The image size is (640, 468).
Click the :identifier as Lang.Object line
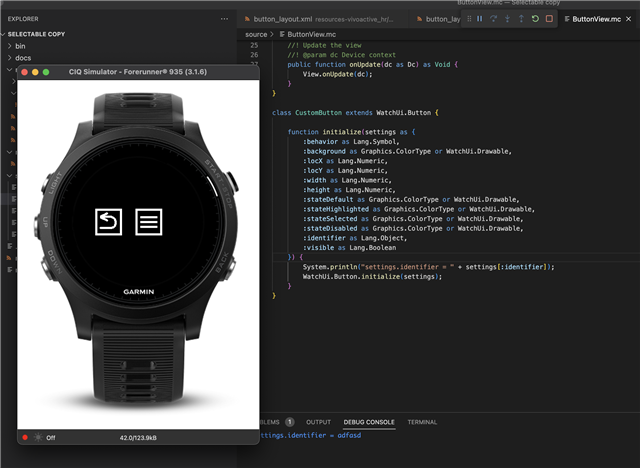pos(355,238)
